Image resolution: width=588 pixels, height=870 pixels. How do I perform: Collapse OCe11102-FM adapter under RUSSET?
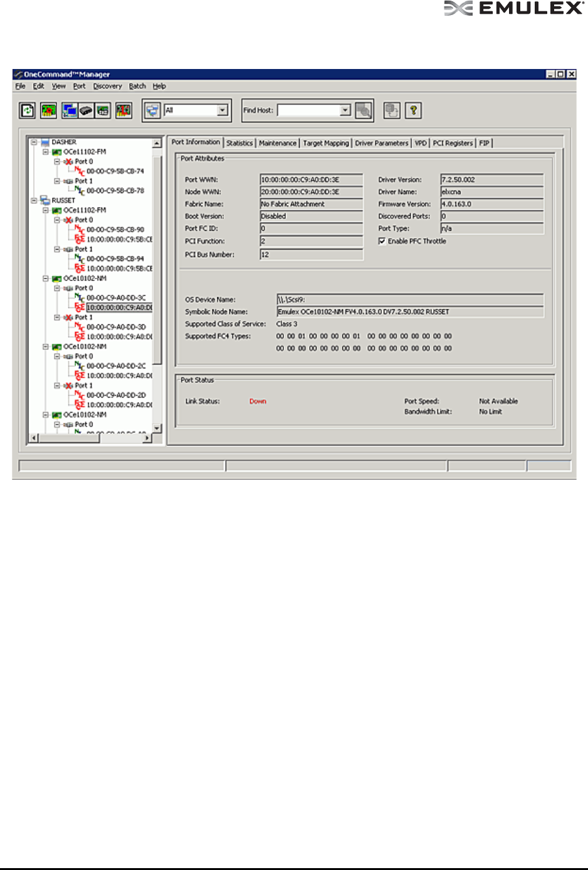click(x=46, y=210)
